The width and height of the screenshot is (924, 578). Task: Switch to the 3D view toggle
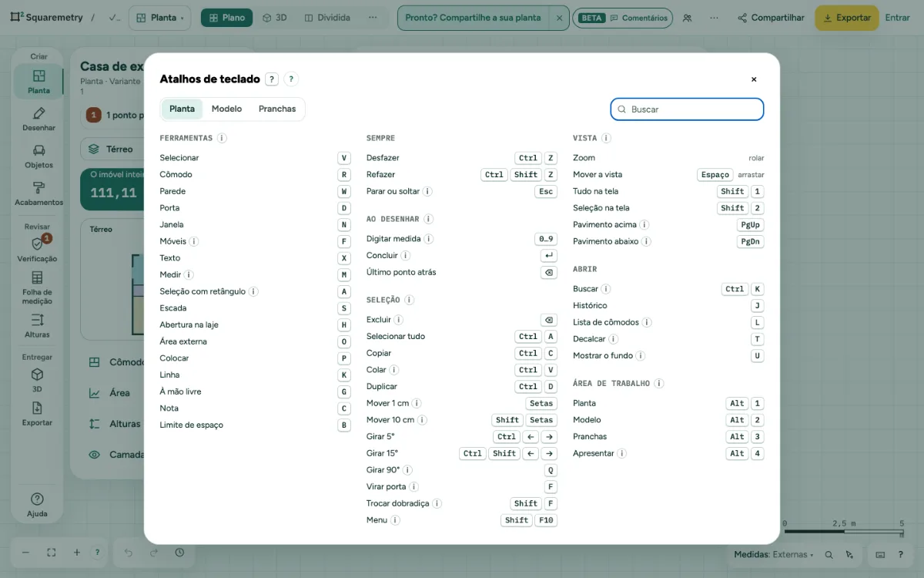coord(274,18)
